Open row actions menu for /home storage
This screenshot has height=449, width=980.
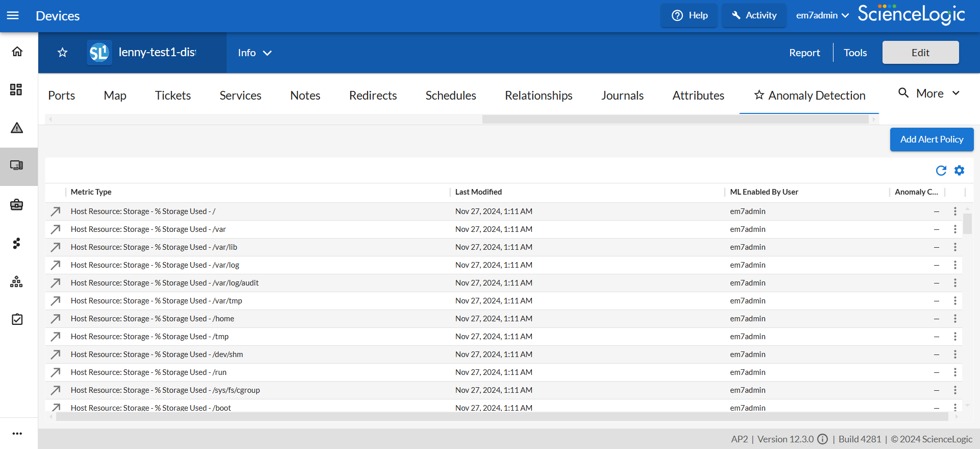(x=955, y=319)
